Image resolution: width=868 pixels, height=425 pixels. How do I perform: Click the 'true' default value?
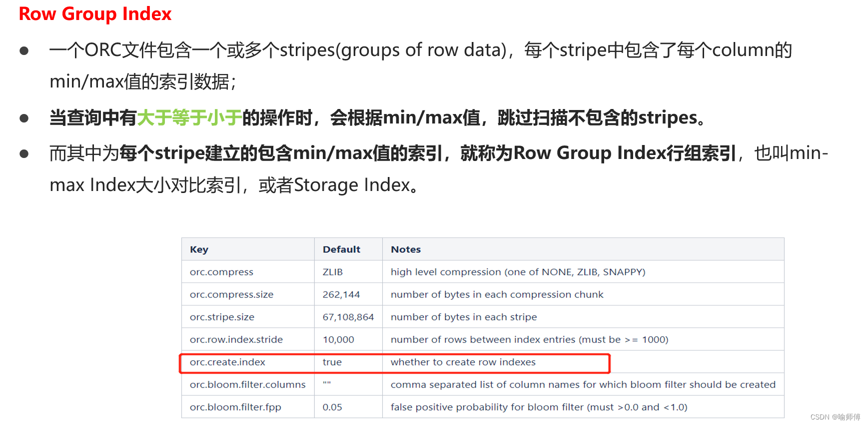click(332, 362)
